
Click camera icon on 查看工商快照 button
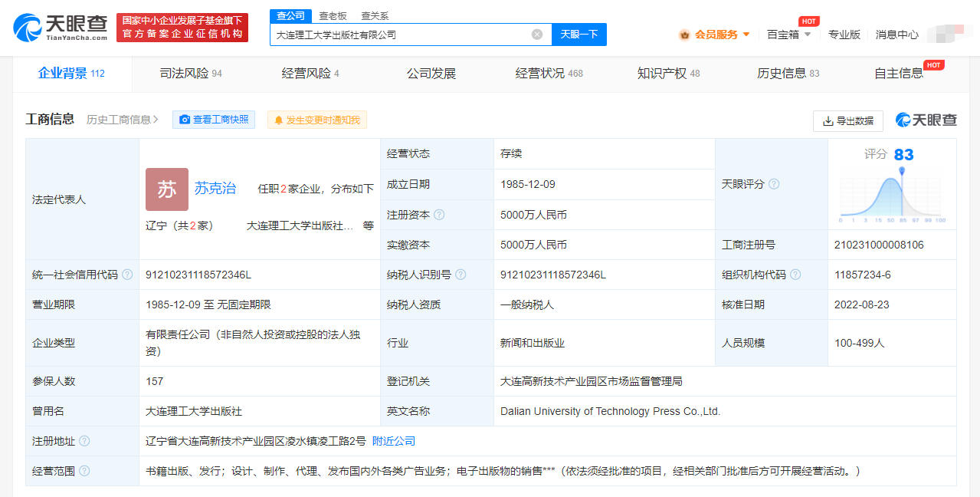[185, 120]
